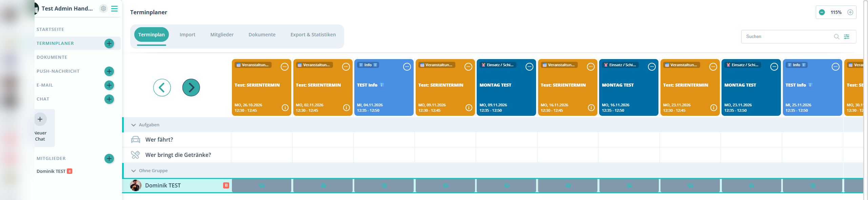This screenshot has width=868, height=200.
Task: Switch to the Import tab
Action: tap(188, 35)
